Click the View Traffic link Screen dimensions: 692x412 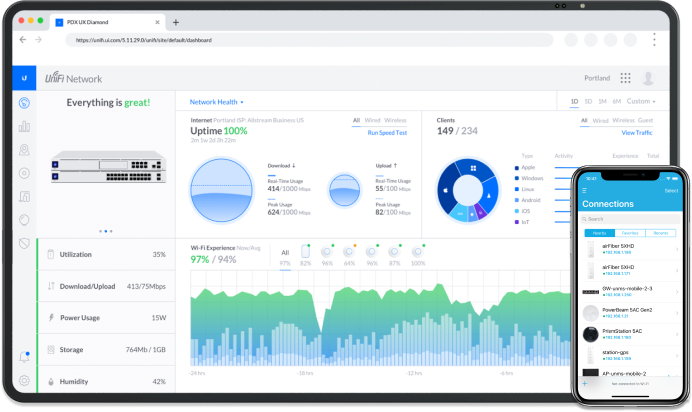[x=637, y=132]
